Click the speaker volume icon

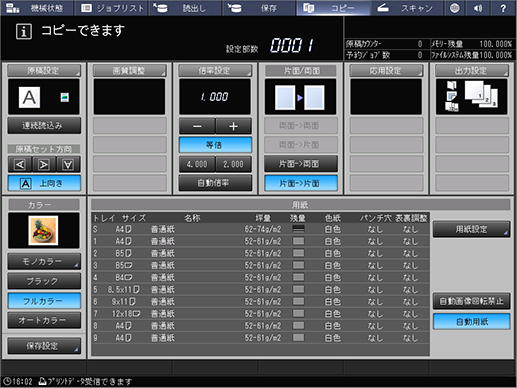(x=478, y=8)
